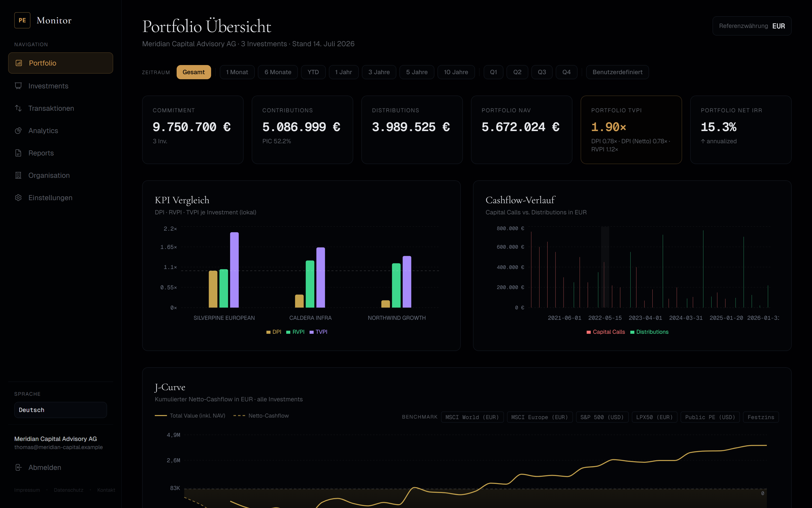Toggle Capital Calls legend entry

[x=606, y=332]
